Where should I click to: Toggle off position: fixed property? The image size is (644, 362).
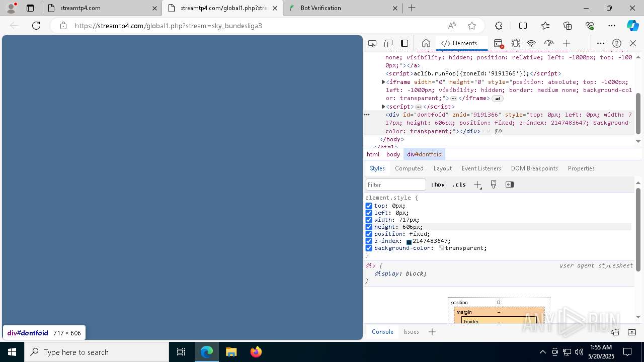click(x=369, y=234)
